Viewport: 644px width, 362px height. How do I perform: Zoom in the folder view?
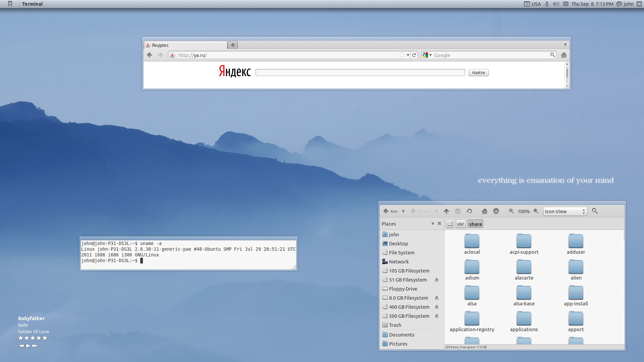(x=536, y=211)
